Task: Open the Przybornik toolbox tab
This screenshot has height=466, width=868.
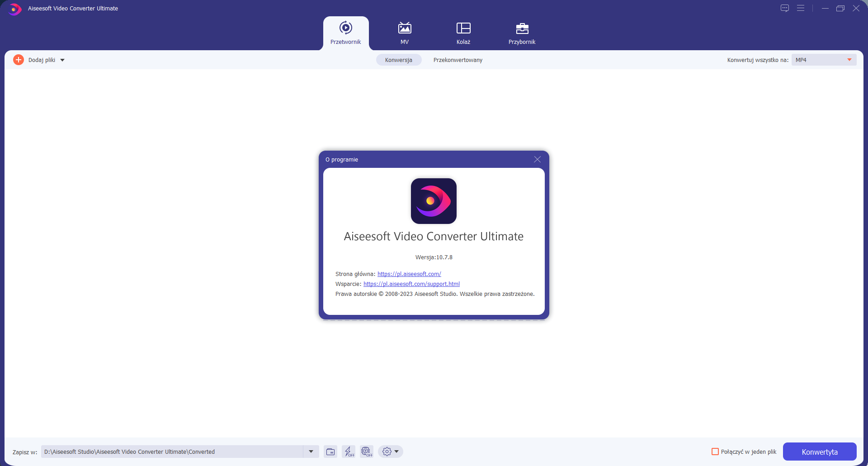Action: [x=522, y=33]
